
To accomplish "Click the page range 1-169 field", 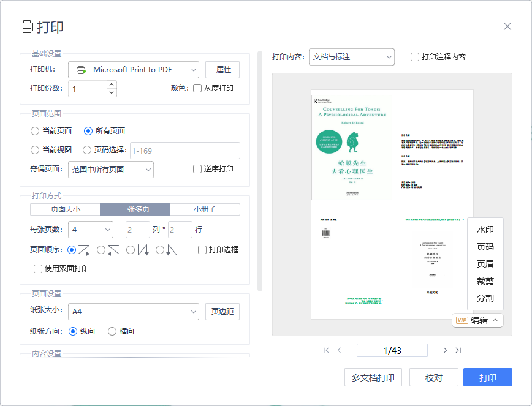I will click(x=185, y=151).
